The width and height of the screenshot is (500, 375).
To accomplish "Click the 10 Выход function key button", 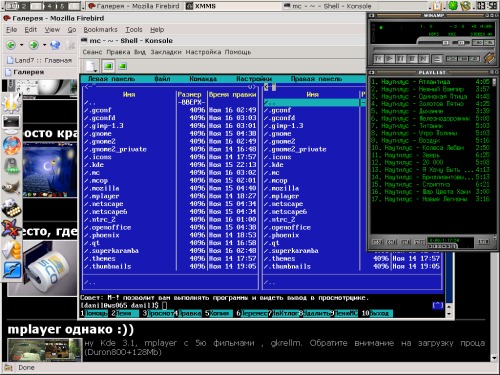I will point(377,313).
